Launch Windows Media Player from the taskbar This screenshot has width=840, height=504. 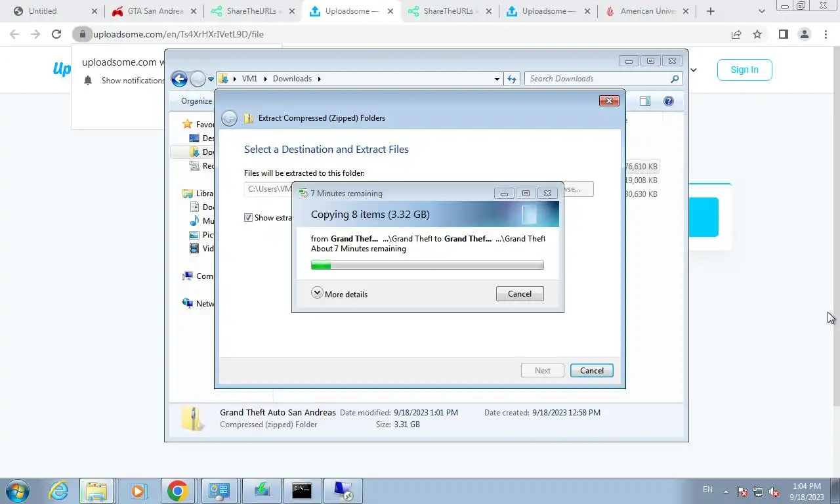pos(138,491)
